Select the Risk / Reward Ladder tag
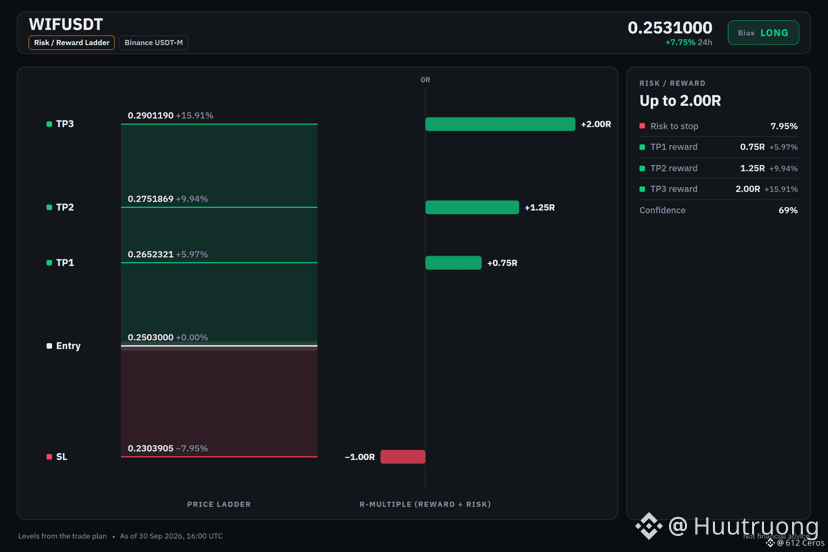828x552 pixels. tap(71, 43)
